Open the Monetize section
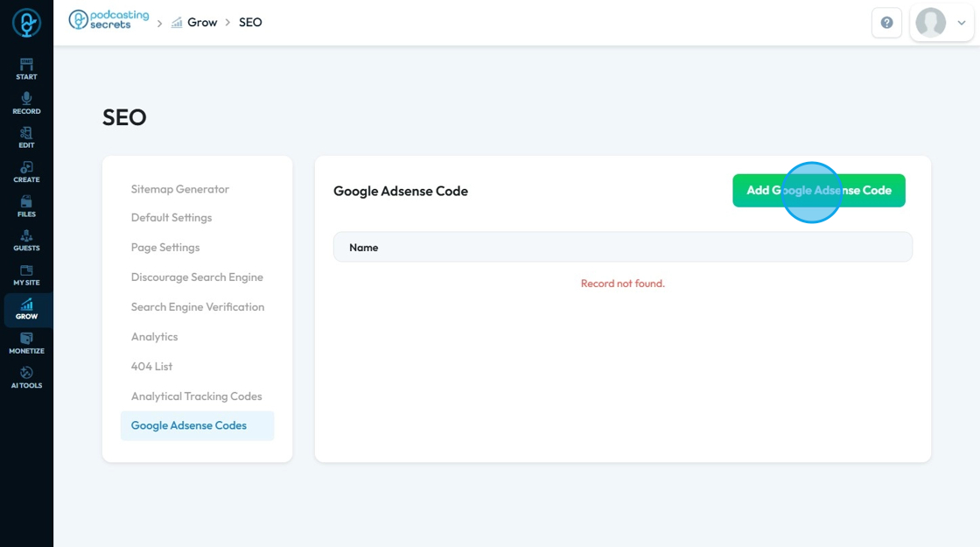The width and height of the screenshot is (980, 547). point(26,343)
